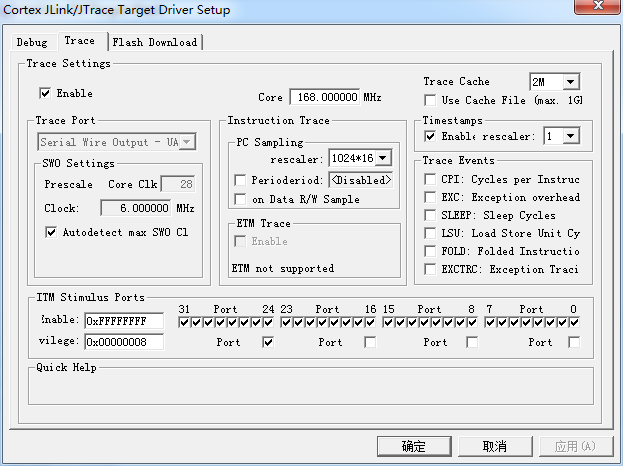Click the SWO Prescale Core Clk field
Viewport: 623px width, 466px height.
point(178,184)
